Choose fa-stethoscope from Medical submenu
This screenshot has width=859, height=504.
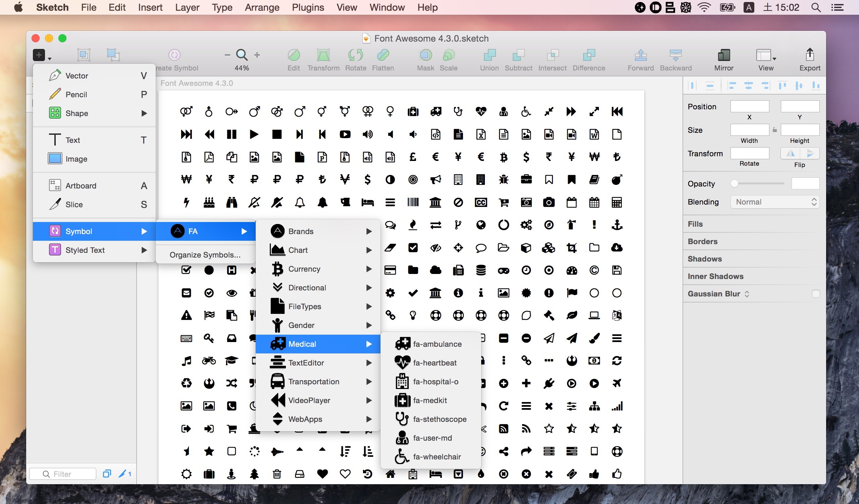(431, 419)
